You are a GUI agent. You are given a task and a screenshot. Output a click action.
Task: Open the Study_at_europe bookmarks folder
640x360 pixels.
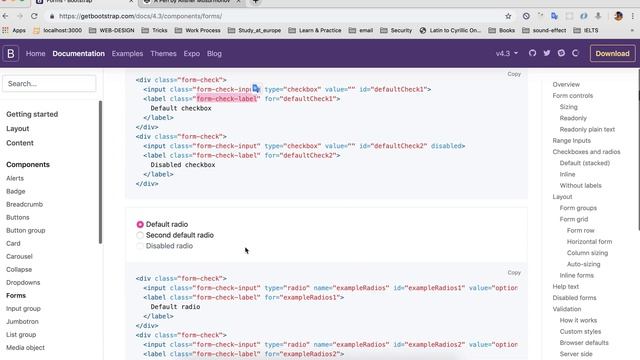click(x=254, y=30)
